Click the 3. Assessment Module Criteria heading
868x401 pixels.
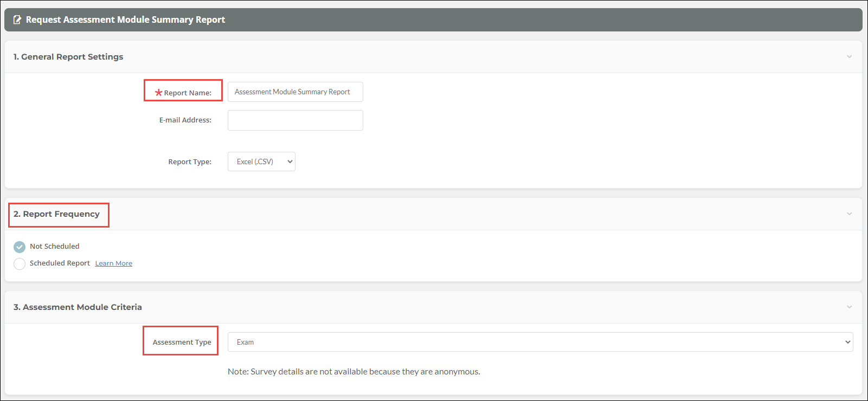pyautogui.click(x=78, y=307)
